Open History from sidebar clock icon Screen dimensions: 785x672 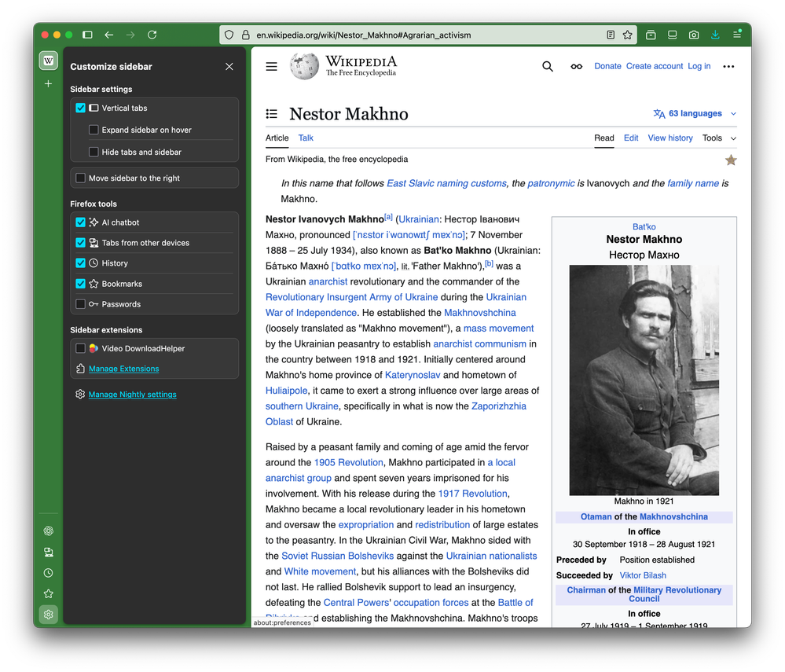point(49,573)
